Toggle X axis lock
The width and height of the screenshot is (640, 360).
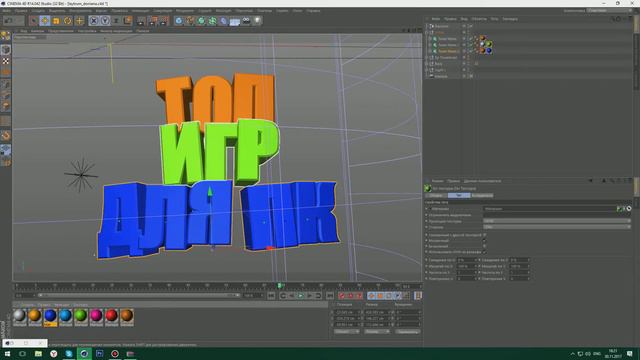[x=94, y=20]
